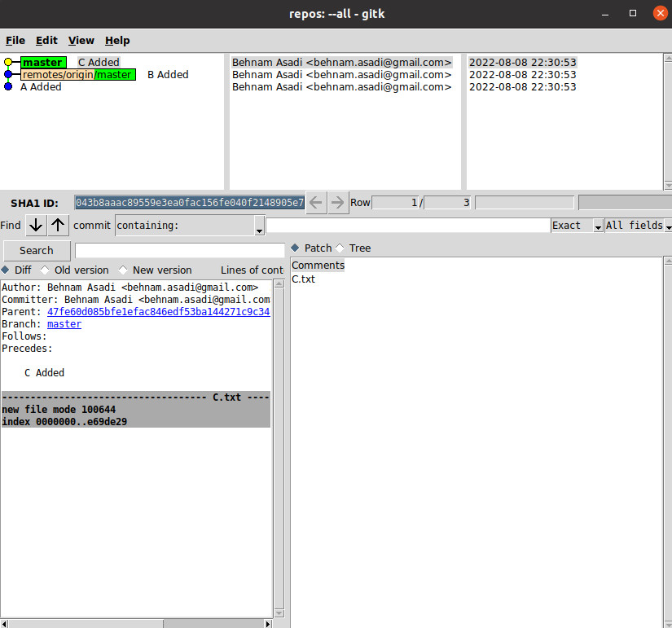Click the find next down arrow button
The image size is (672, 628).
pos(36,226)
